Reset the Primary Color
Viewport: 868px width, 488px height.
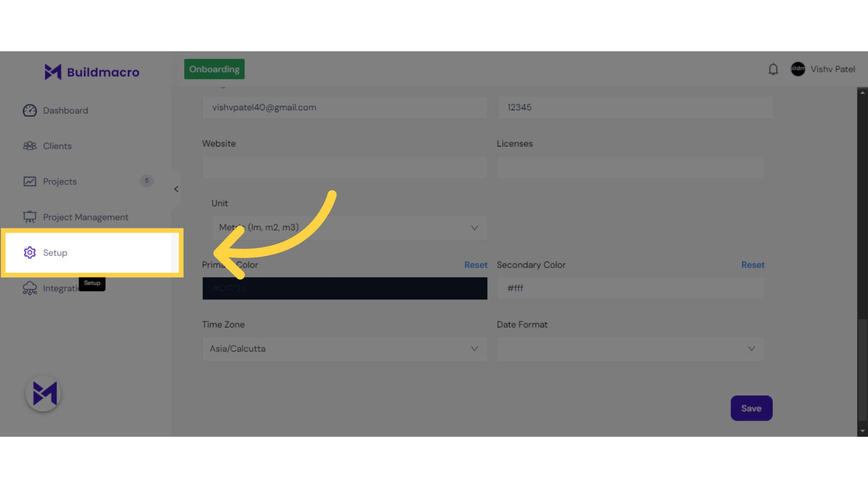476,265
